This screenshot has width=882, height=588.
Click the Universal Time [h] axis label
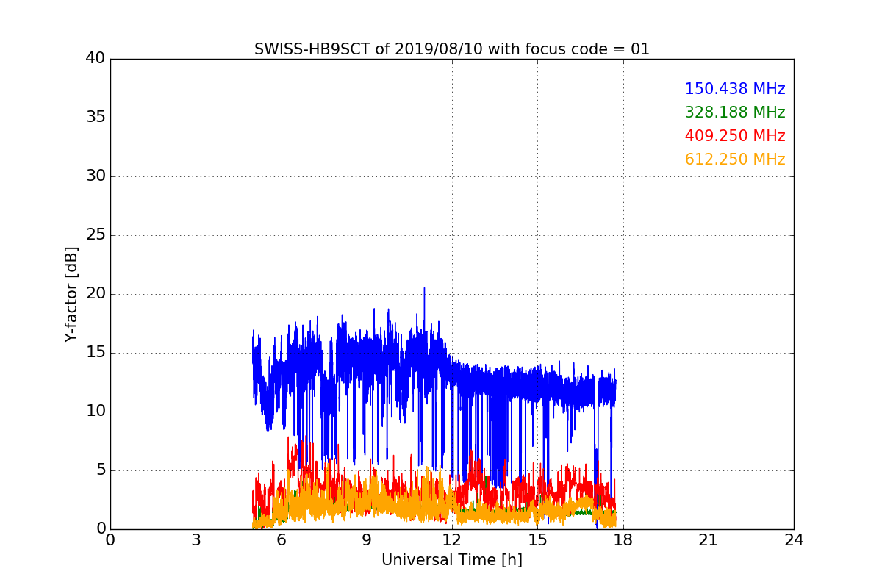(452, 560)
